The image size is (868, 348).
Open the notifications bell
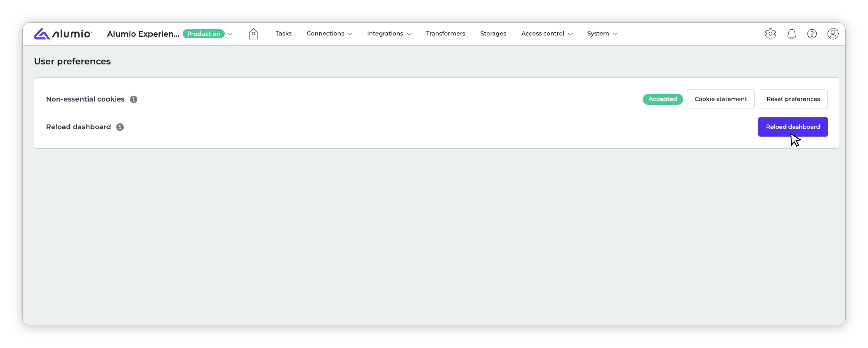791,34
